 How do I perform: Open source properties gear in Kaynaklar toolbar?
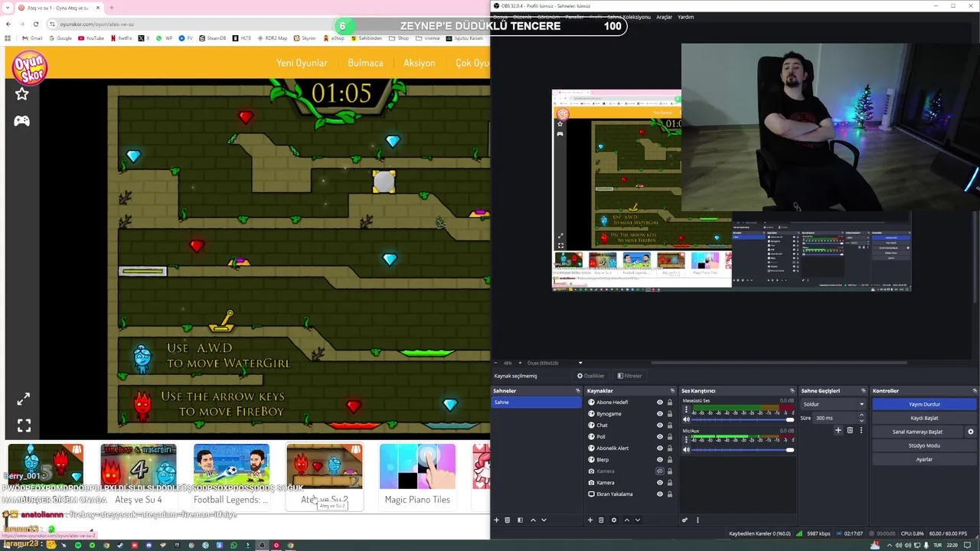tap(613, 520)
